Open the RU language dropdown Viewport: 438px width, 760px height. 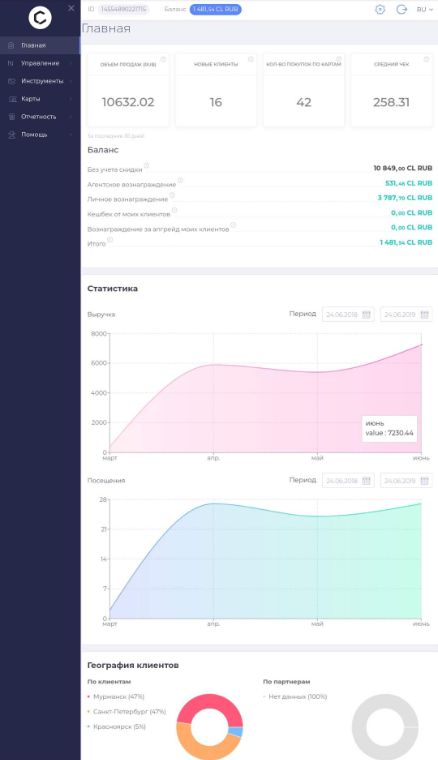click(424, 9)
